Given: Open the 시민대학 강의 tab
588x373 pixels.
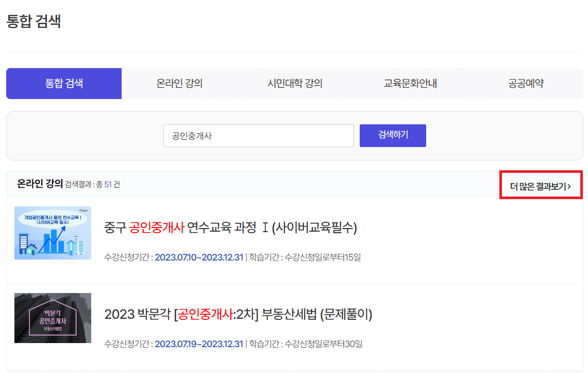Looking at the screenshot, I should 294,84.
